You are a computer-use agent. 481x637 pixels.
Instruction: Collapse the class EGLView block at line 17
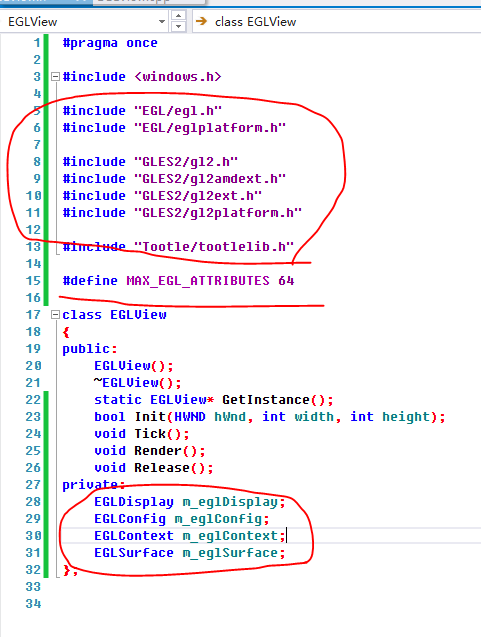[55, 314]
